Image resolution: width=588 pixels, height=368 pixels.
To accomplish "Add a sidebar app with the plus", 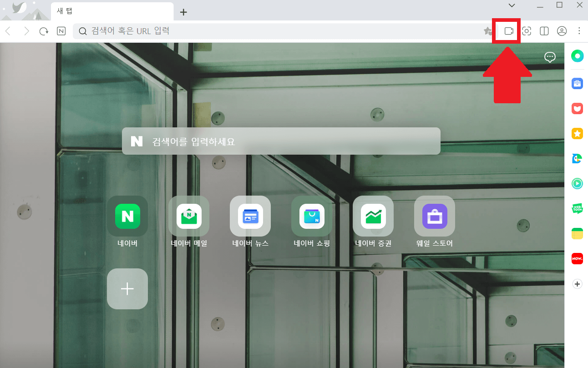I will [x=577, y=284].
